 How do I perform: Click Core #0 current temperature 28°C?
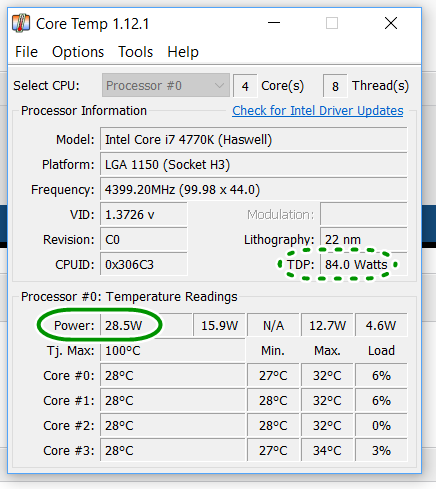point(172,375)
